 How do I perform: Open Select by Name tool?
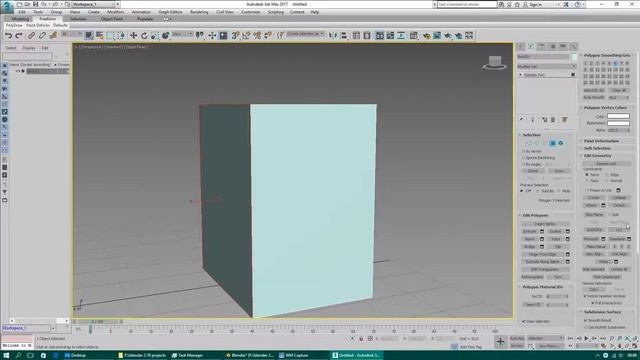tap(99, 36)
